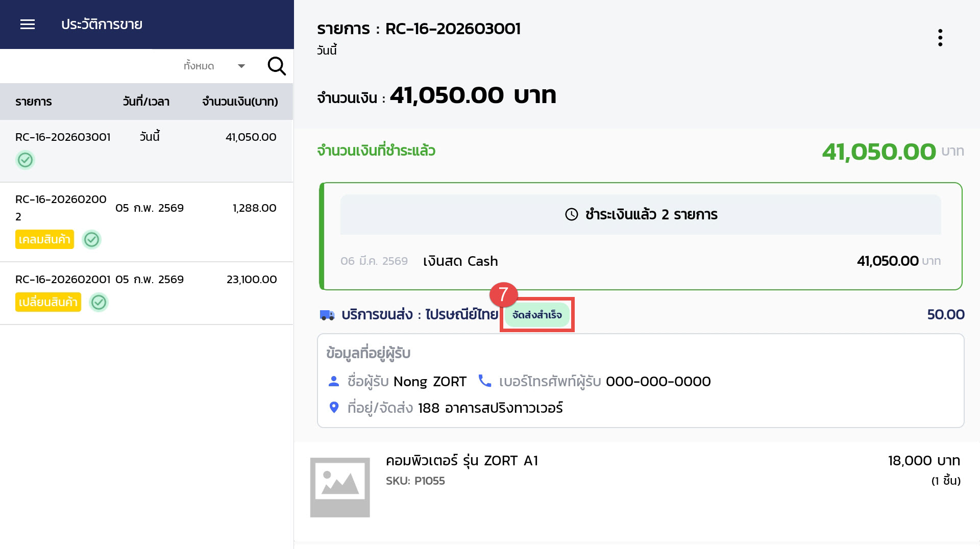
Task: Click the search magnifier icon
Action: point(276,66)
